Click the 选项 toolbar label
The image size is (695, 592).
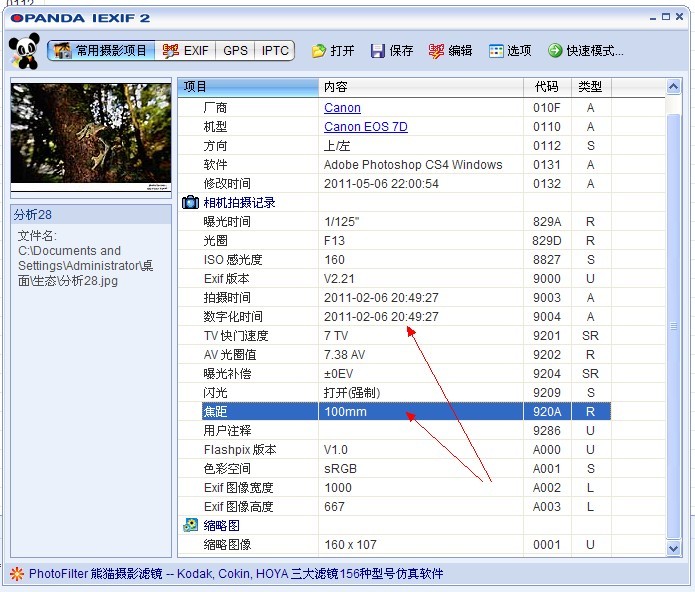(x=519, y=51)
